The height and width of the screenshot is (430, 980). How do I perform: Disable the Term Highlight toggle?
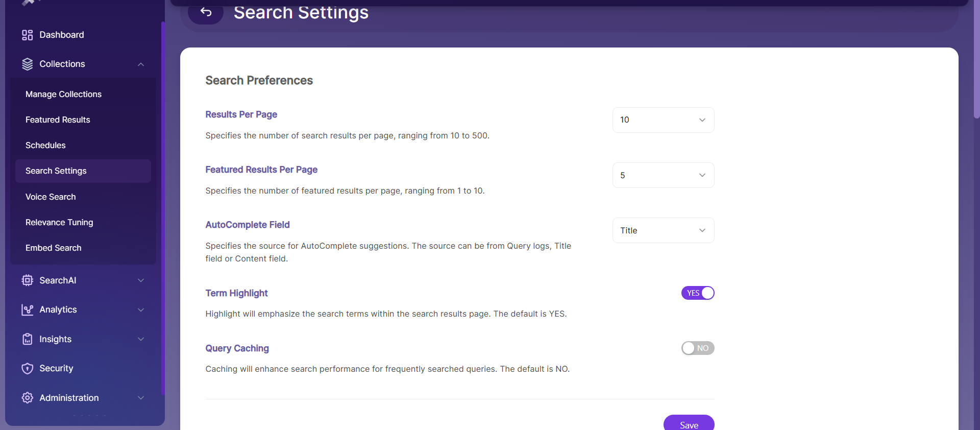click(x=697, y=293)
